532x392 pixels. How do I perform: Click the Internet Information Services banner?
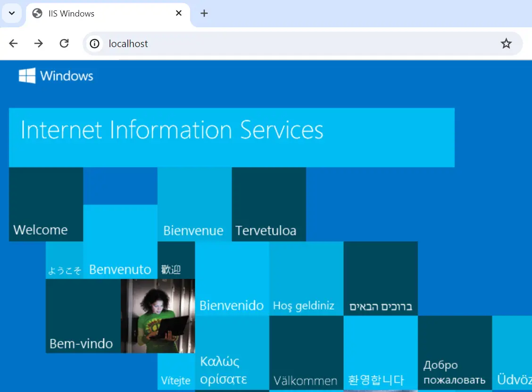tap(232, 138)
